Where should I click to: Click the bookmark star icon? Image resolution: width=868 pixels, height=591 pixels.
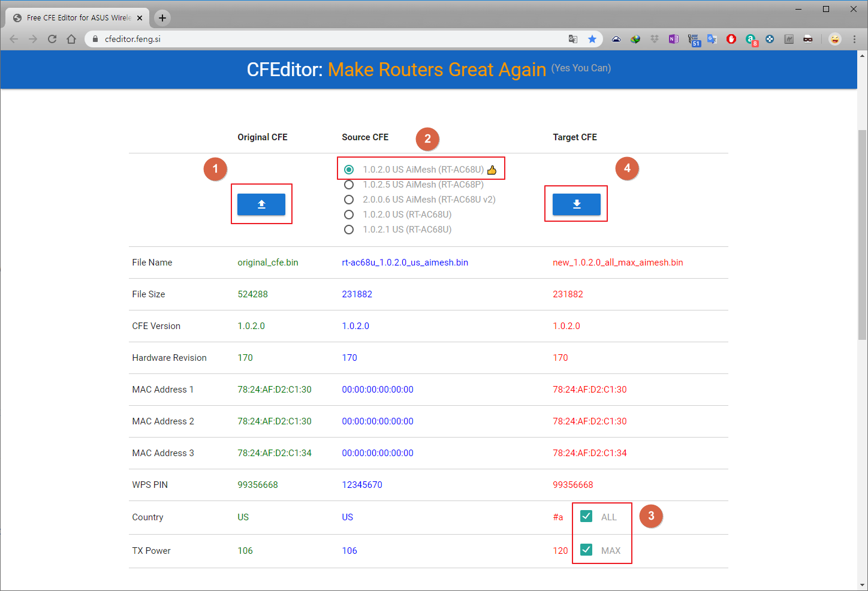[592, 39]
